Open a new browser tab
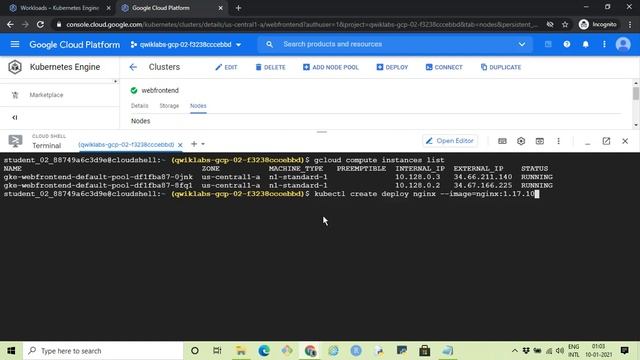Image resolution: width=640 pixels, height=360 pixels. point(238,8)
